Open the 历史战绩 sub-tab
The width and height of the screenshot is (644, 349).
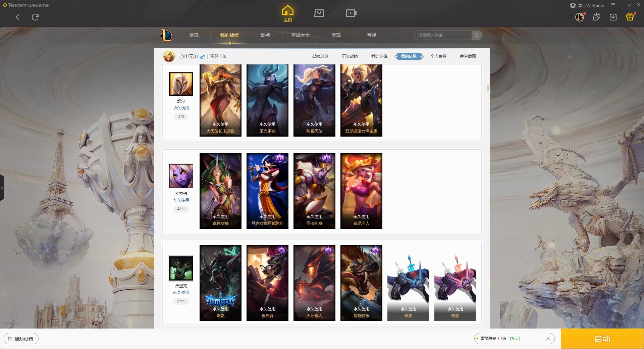(350, 56)
